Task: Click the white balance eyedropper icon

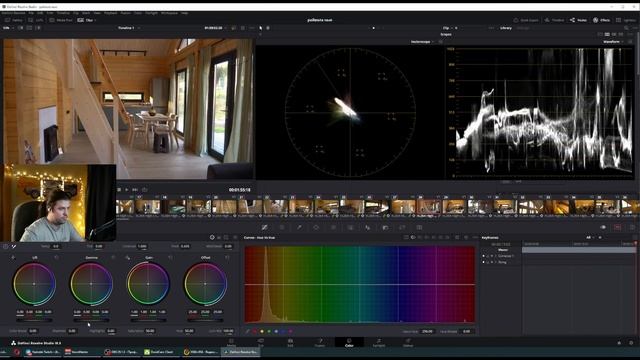Action: coord(14,247)
